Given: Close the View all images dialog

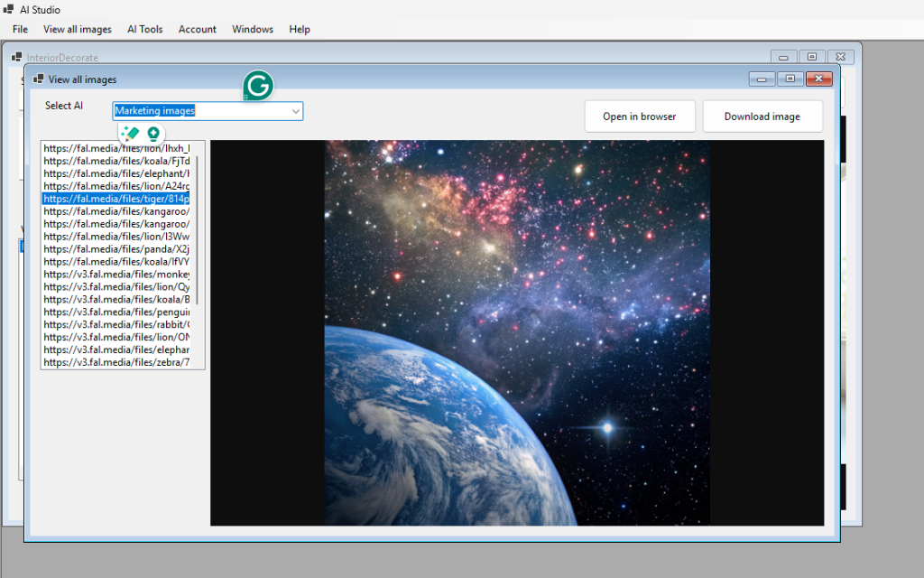Looking at the screenshot, I should pos(818,79).
